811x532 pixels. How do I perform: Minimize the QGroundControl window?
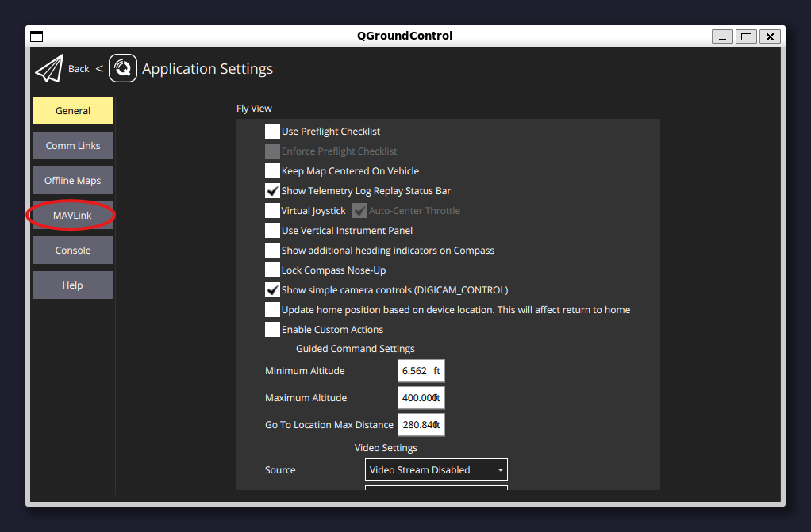pyautogui.click(x=722, y=36)
